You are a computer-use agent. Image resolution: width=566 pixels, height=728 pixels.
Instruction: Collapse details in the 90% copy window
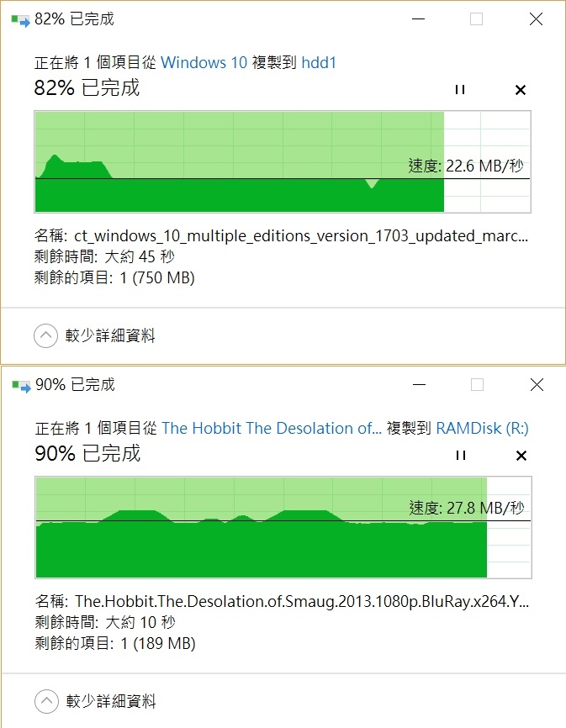pos(46,701)
